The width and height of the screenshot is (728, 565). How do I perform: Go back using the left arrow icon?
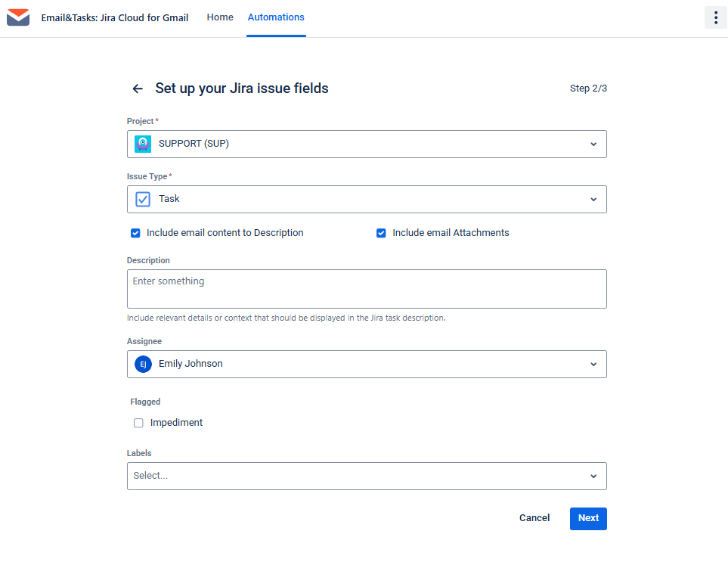click(x=138, y=88)
